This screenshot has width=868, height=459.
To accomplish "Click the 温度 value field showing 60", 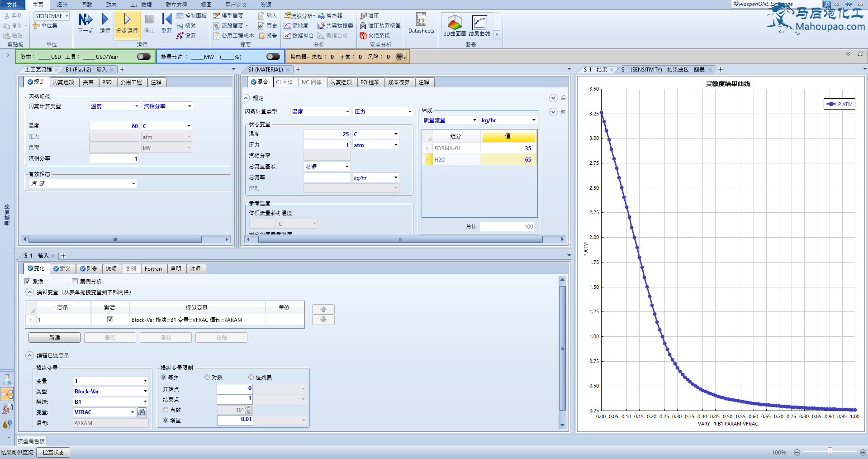I will [114, 126].
